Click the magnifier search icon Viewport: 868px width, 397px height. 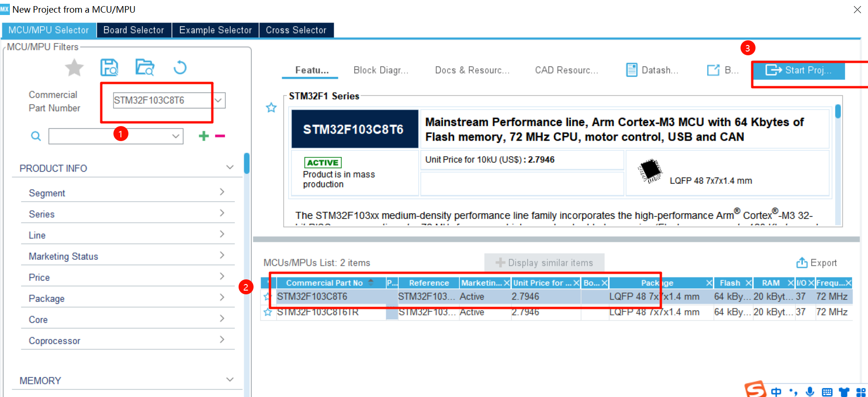click(x=36, y=136)
